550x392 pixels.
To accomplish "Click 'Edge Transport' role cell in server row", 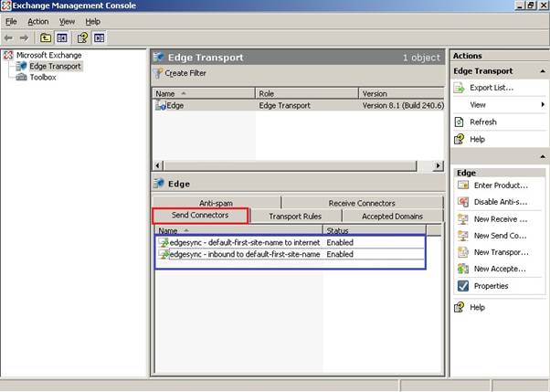I will coord(284,106).
